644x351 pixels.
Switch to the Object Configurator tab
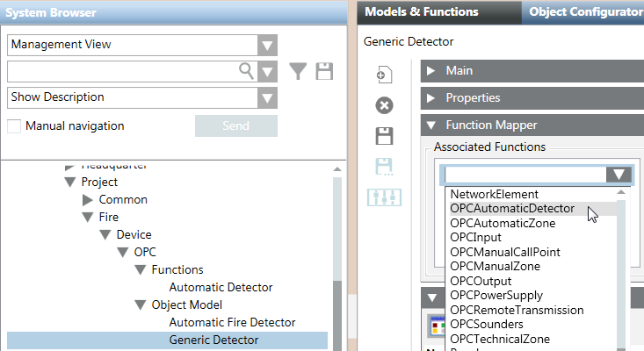[584, 11]
